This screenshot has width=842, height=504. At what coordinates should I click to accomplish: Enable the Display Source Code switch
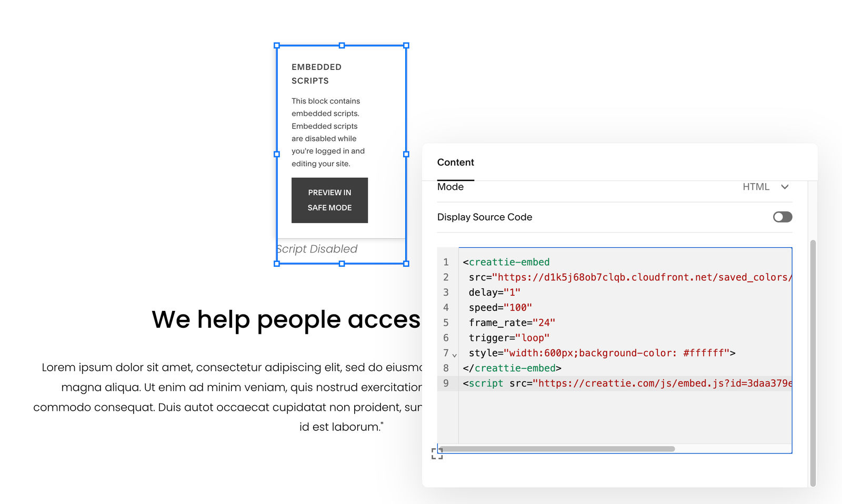tap(782, 217)
